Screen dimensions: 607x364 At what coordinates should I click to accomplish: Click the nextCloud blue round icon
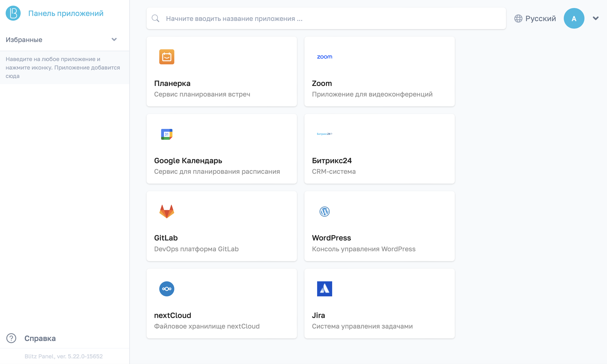tap(167, 289)
